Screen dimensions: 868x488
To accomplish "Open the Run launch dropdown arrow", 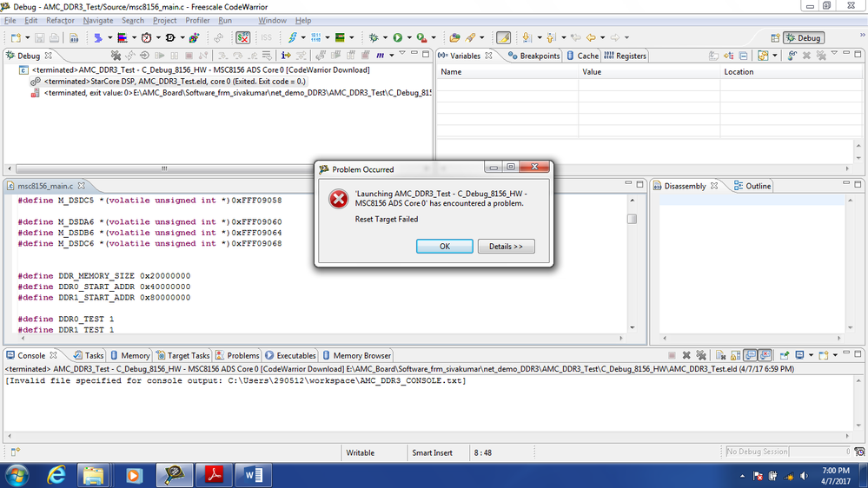I will (409, 37).
